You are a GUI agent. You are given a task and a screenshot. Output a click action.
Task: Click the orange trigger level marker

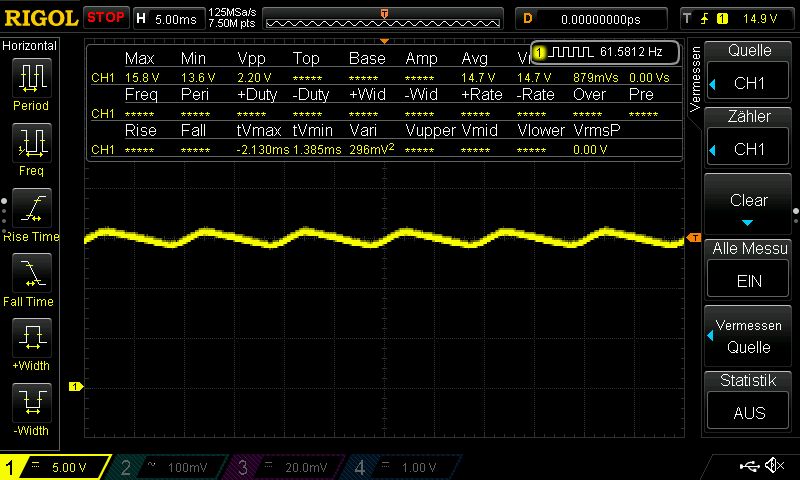[x=694, y=238]
